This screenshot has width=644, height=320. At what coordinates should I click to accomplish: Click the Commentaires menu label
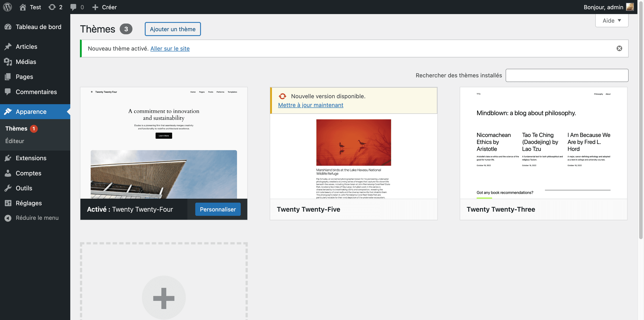(x=36, y=92)
